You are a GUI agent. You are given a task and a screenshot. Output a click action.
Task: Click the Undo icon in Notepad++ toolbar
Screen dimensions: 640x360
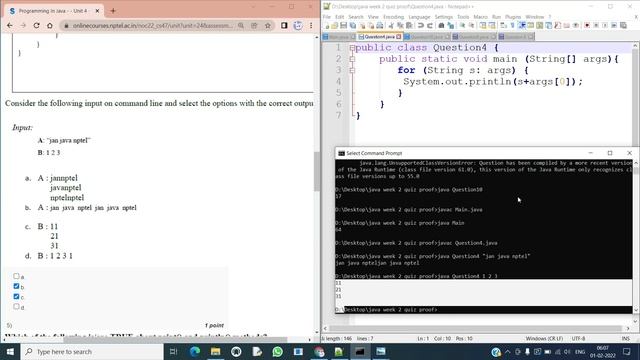point(420,25)
